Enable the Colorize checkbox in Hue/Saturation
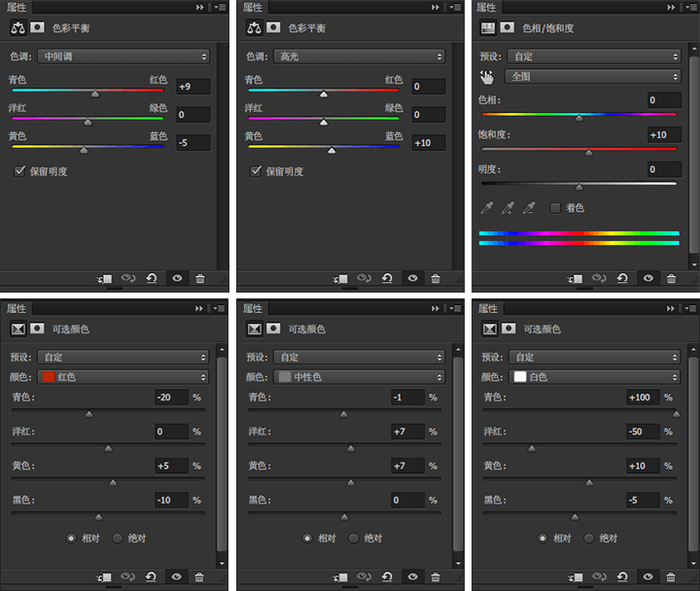Image resolution: width=700 pixels, height=591 pixels. click(x=555, y=208)
